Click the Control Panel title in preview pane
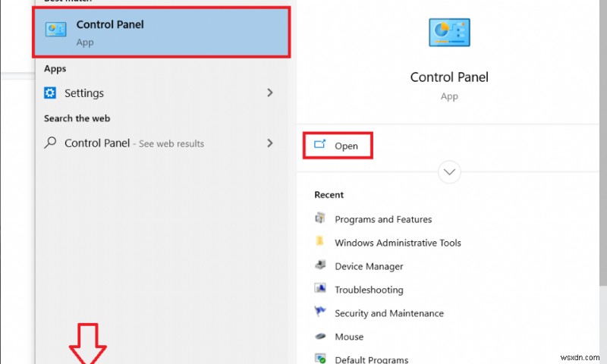The width and height of the screenshot is (607, 364). [449, 77]
